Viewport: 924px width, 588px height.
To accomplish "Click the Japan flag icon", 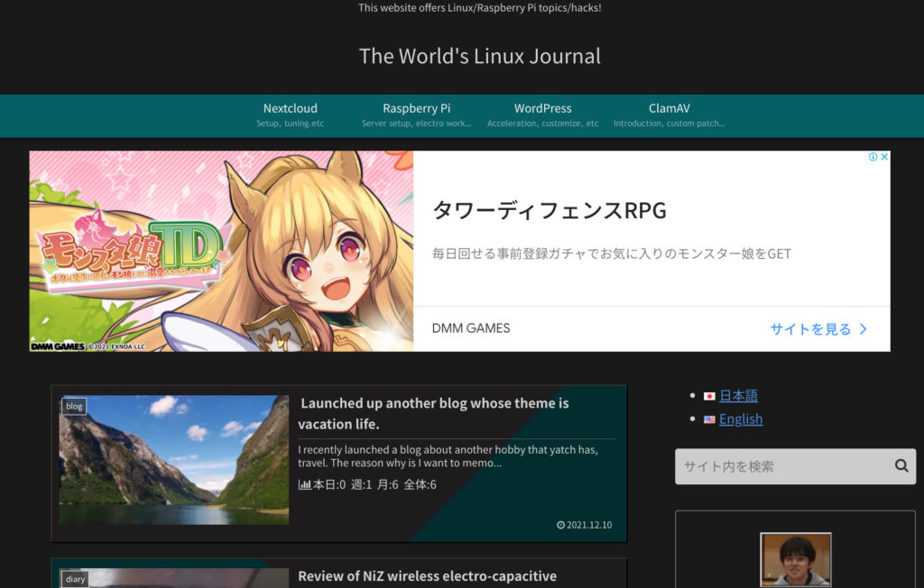I will click(709, 396).
